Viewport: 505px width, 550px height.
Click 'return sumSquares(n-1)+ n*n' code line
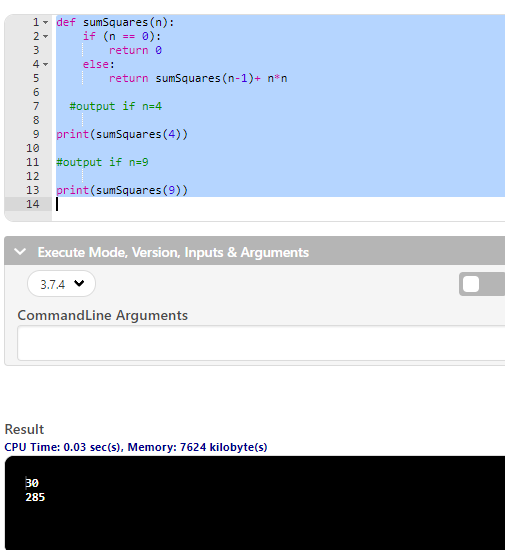(x=198, y=78)
